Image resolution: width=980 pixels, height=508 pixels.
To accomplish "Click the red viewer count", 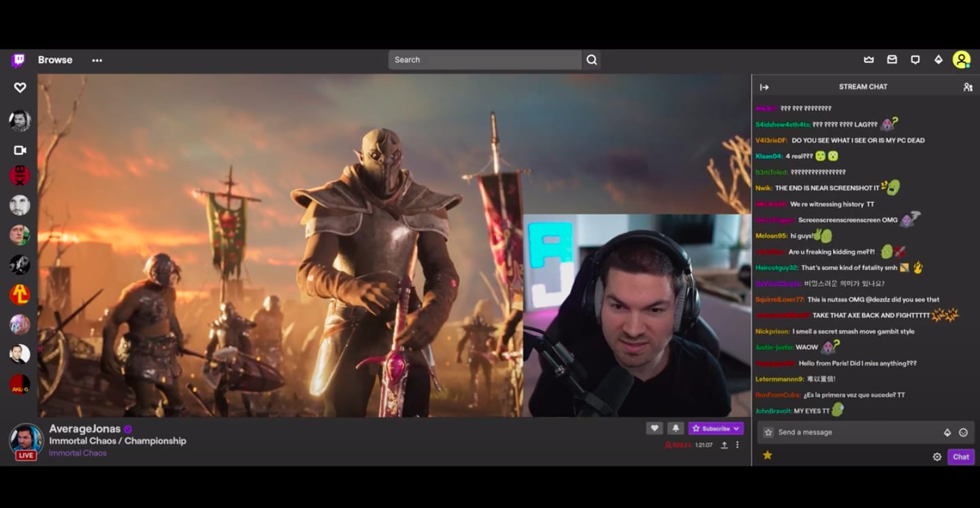I will 679,445.
